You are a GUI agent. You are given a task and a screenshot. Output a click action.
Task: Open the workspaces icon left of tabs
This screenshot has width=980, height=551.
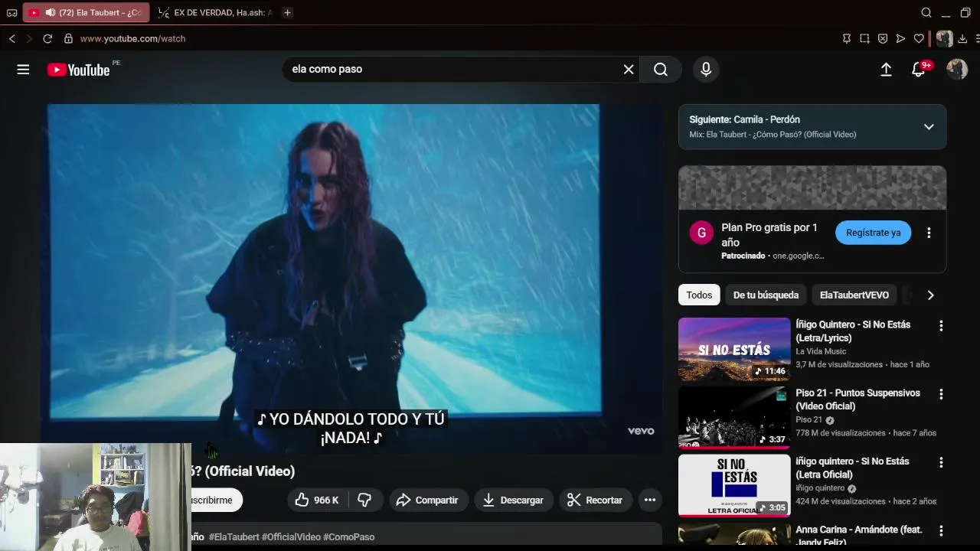pyautogui.click(x=11, y=12)
